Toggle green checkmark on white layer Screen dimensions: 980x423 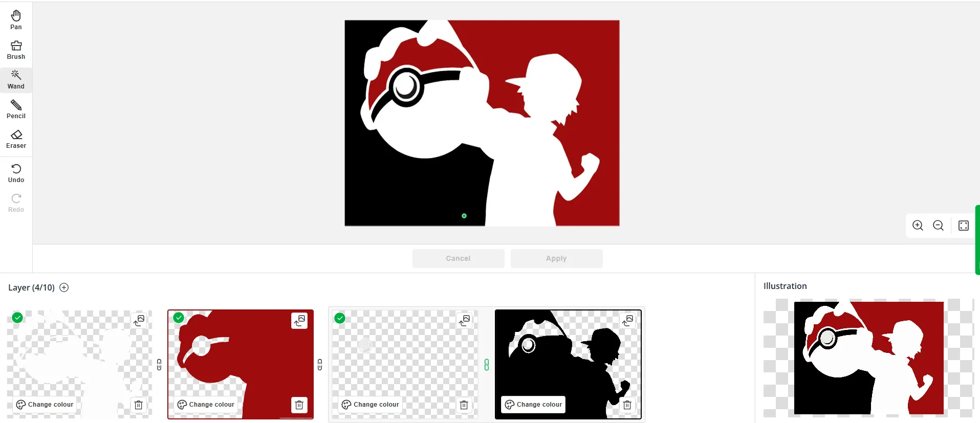click(x=17, y=318)
